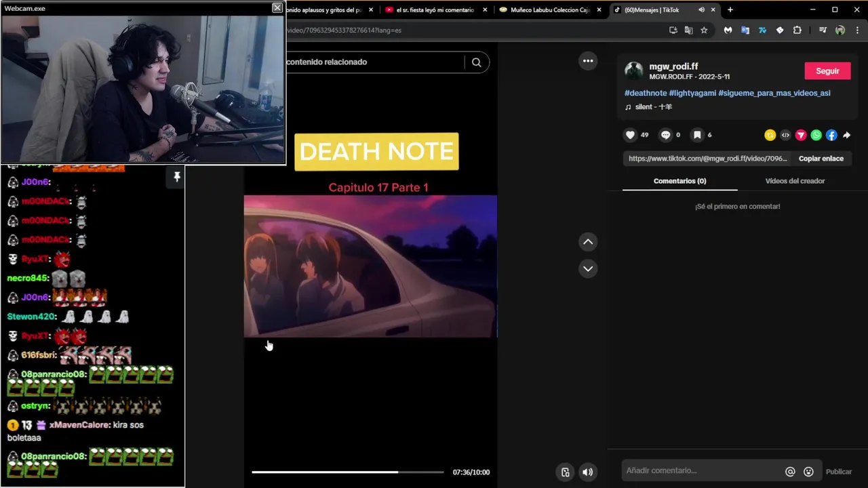The width and height of the screenshot is (868, 488).
Task: Open the mgw_rodi.ff profile name
Action: click(673, 66)
